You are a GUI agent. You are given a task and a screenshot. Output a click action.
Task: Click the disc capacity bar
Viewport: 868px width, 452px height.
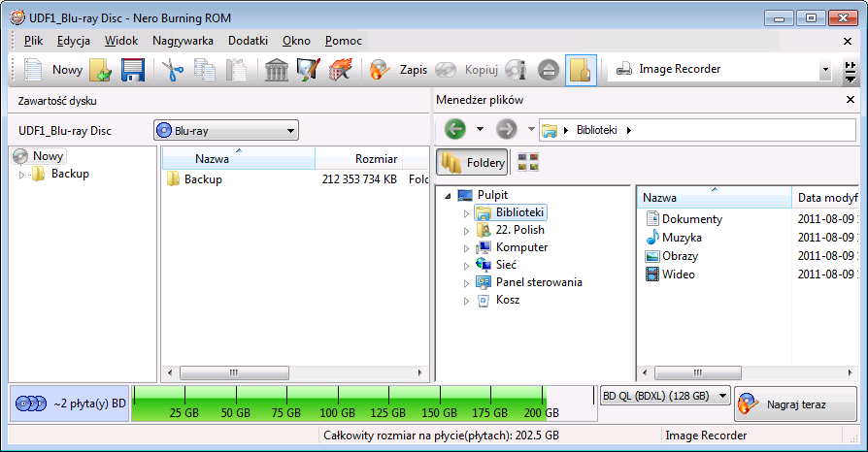click(x=364, y=404)
